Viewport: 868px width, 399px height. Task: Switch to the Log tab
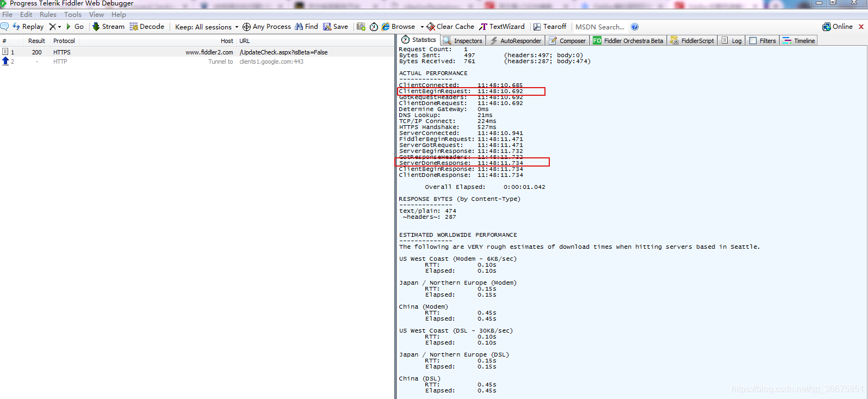point(731,41)
